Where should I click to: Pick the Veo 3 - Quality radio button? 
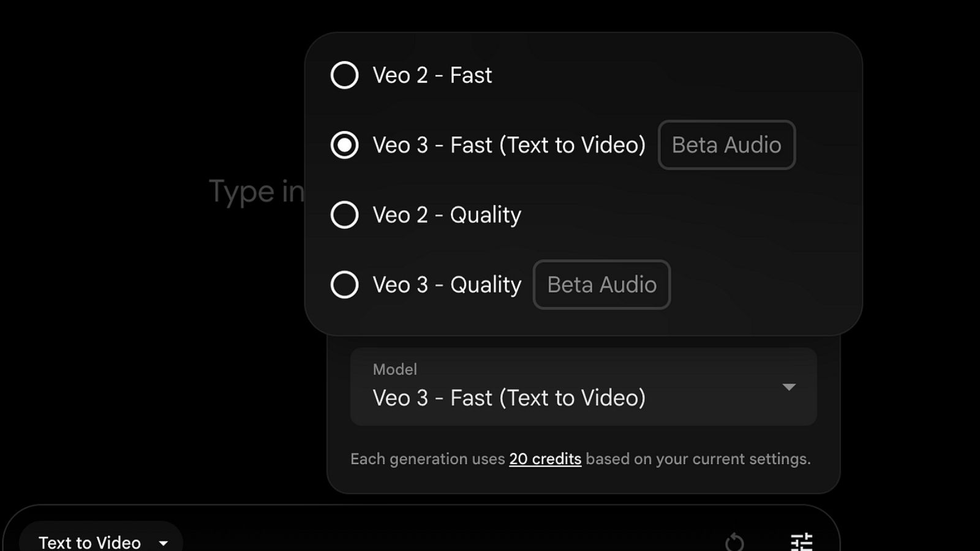(344, 285)
